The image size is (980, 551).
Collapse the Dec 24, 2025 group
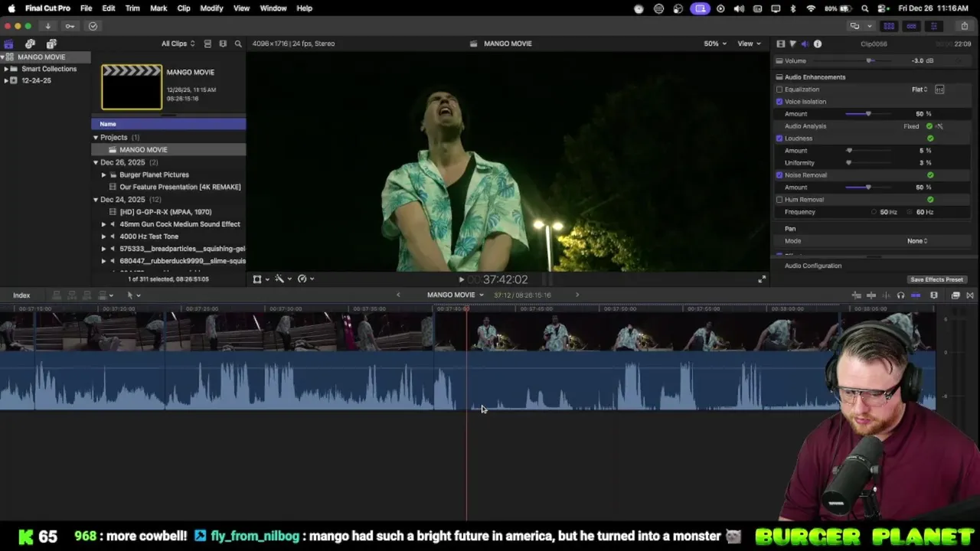click(96, 200)
